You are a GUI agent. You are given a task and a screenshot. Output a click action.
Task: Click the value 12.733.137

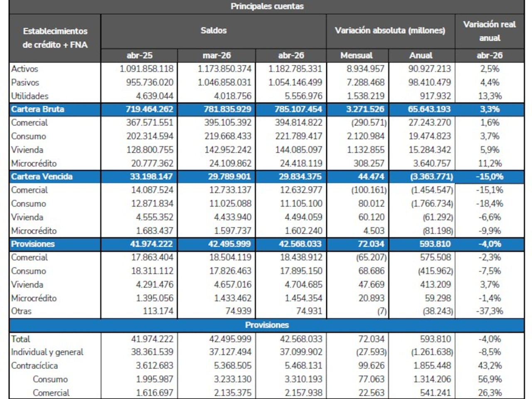coord(230,190)
